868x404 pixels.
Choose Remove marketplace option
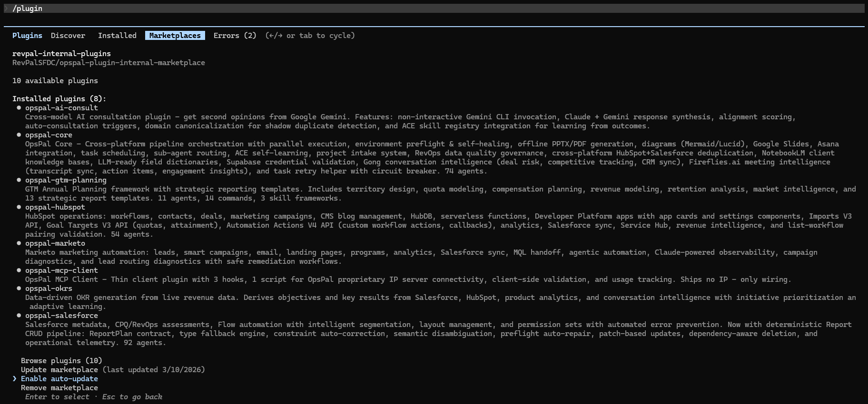click(59, 388)
